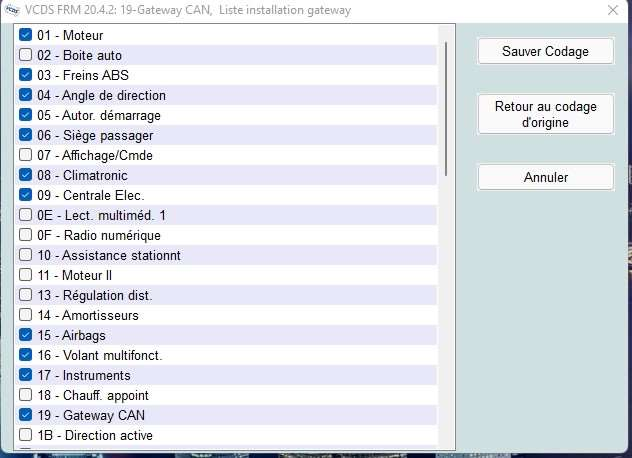Click the VCDS app icon in title bar
This screenshot has width=632, height=458.
click(x=12, y=10)
